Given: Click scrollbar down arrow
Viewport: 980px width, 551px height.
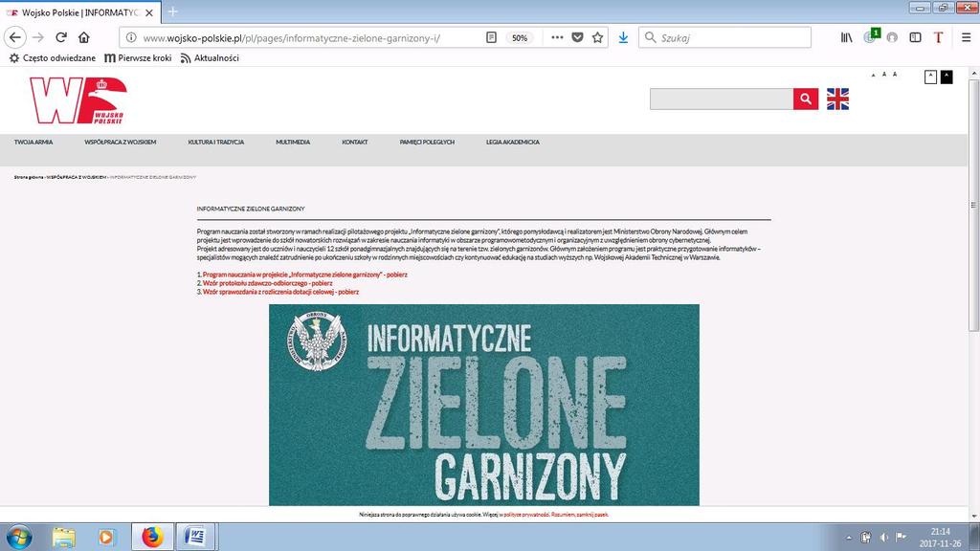Looking at the screenshot, I should (x=973, y=517).
